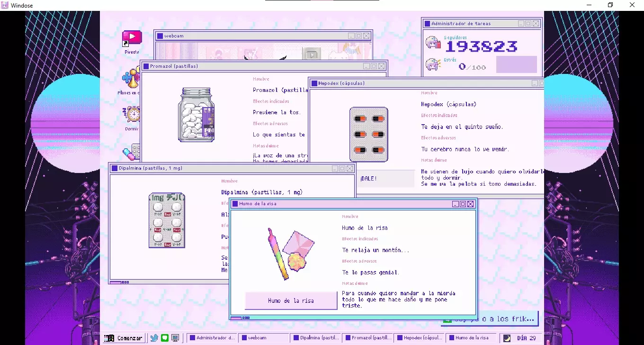Close the webcam window
Viewport: 644px width, 345px height.
(x=366, y=36)
